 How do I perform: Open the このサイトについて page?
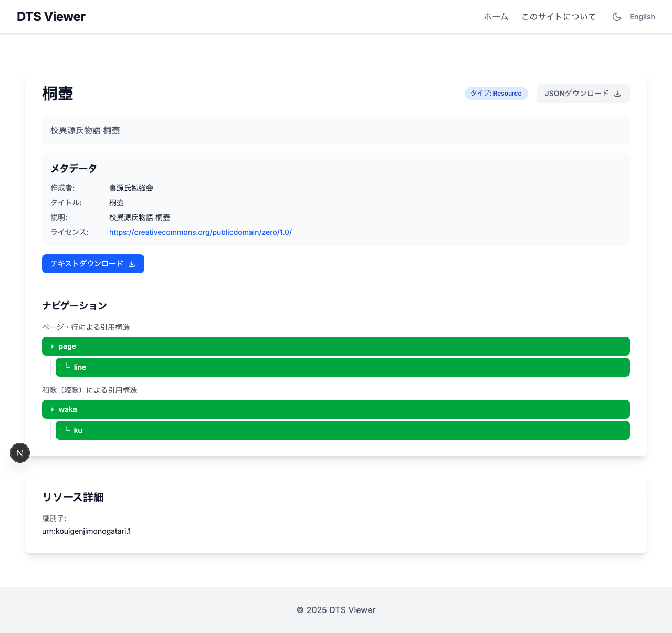coord(558,17)
